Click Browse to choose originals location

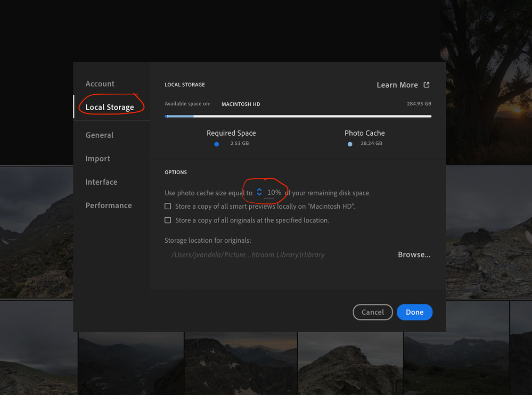click(x=414, y=254)
